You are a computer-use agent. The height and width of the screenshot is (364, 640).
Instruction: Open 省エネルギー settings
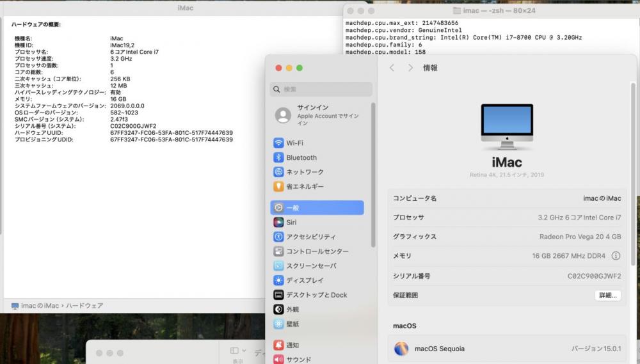304,187
